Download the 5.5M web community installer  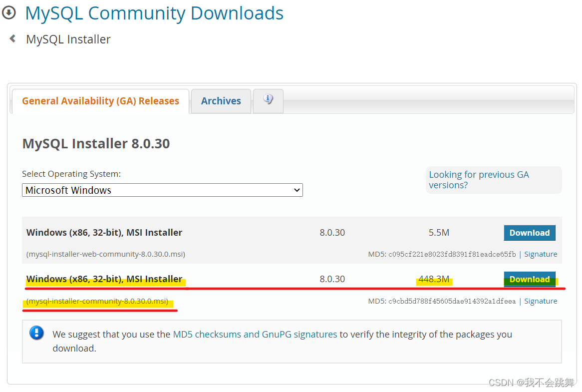[530, 233]
